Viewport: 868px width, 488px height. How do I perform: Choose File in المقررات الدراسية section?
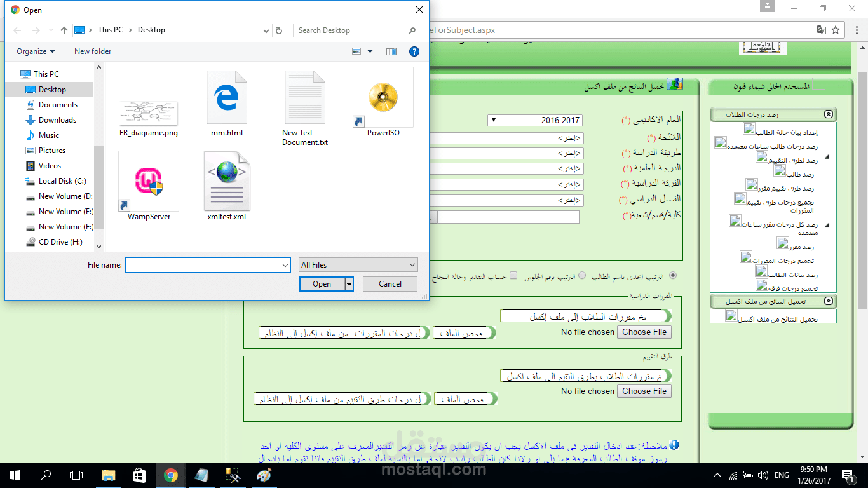(644, 332)
